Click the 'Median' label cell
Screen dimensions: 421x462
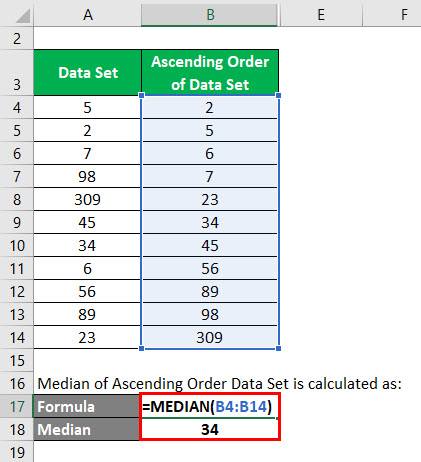click(86, 429)
